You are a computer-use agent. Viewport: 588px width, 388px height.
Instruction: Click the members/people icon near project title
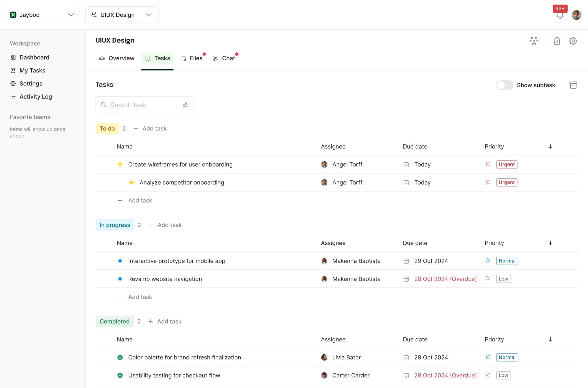point(534,41)
